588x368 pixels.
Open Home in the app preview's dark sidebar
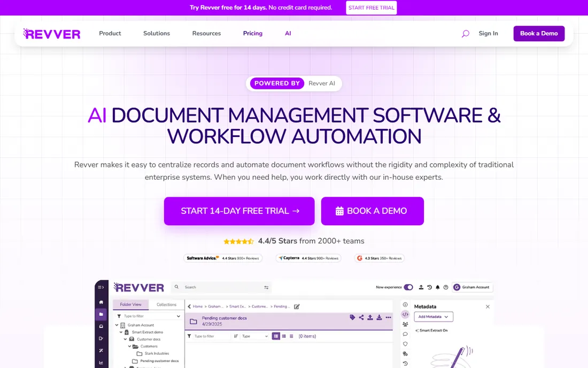point(101,302)
